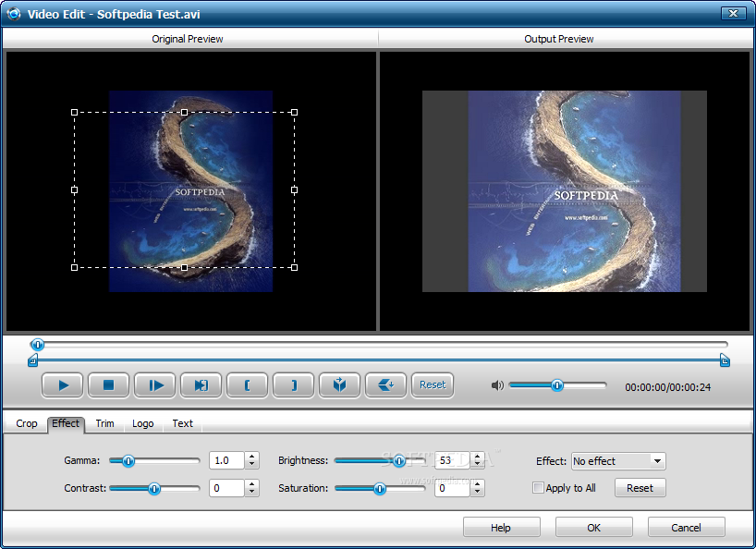Screen dimensions: 756x549
Task: Switch to the Crop tab
Action: click(x=27, y=423)
